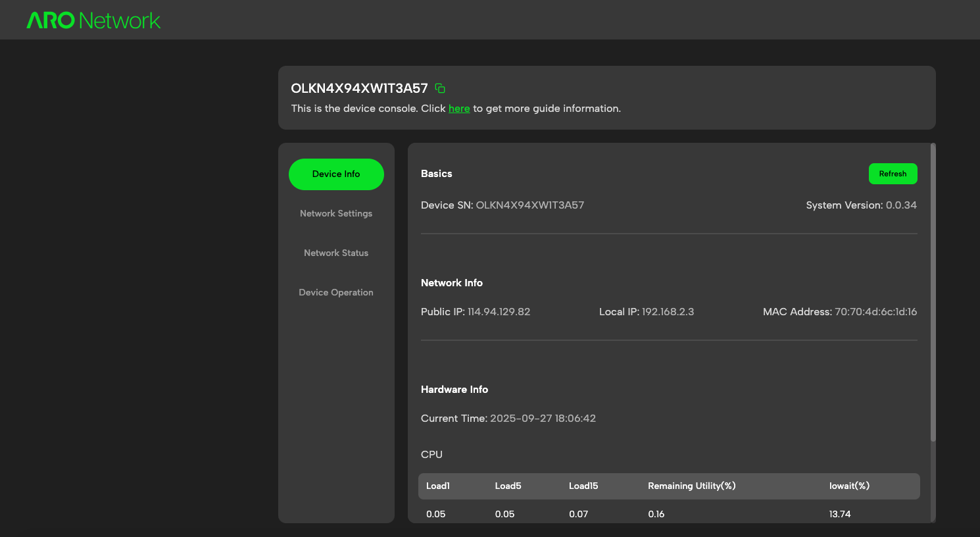Click the Load1 column header in CPU table
The image size is (980, 537).
point(436,486)
